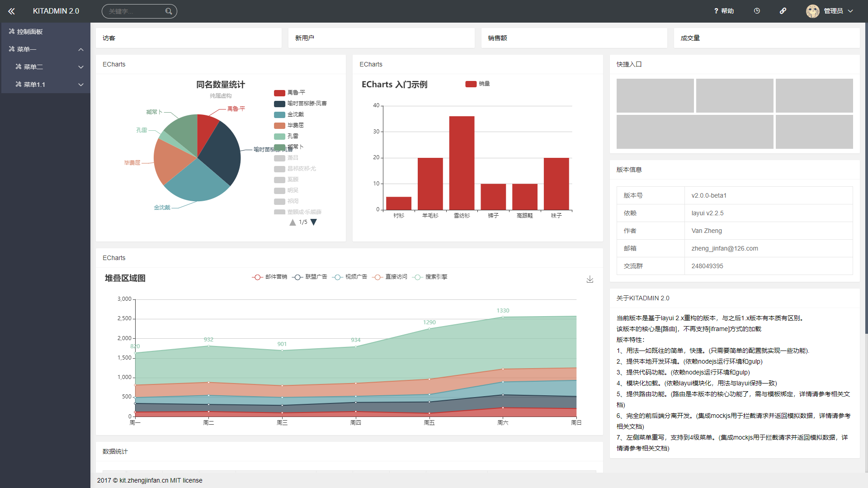Screen dimensions: 868x488
Task: Expand 菜单1.1 with its chevron
Action: [81, 85]
